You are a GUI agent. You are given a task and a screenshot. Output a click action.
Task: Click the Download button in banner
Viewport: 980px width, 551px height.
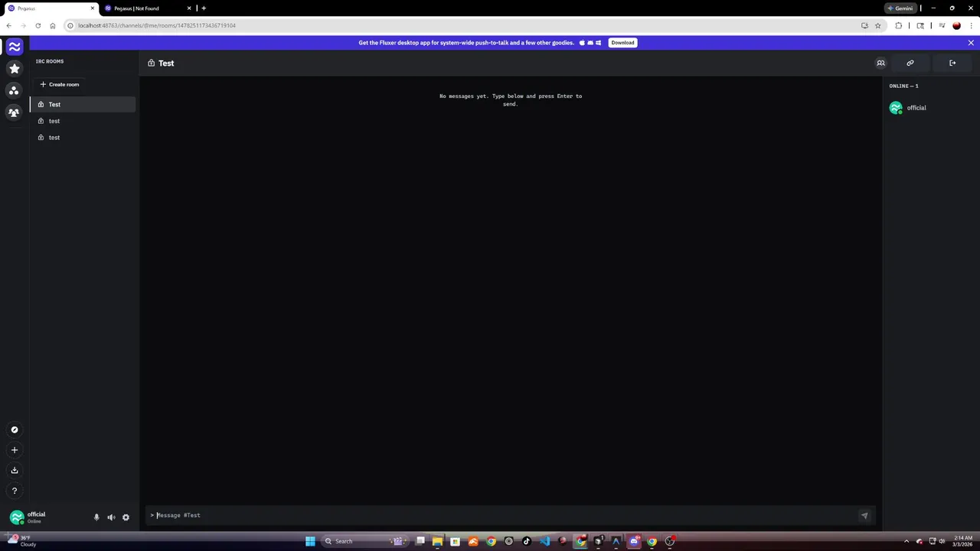coord(622,43)
